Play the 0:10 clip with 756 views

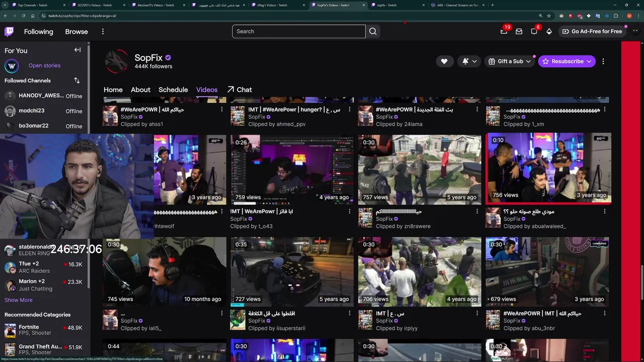pyautogui.click(x=548, y=168)
